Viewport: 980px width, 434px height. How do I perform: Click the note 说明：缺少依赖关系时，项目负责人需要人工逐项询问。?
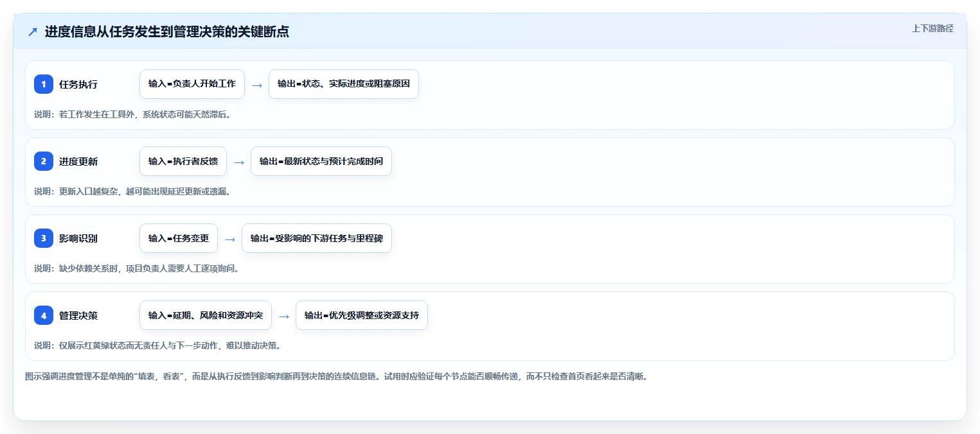click(x=137, y=268)
